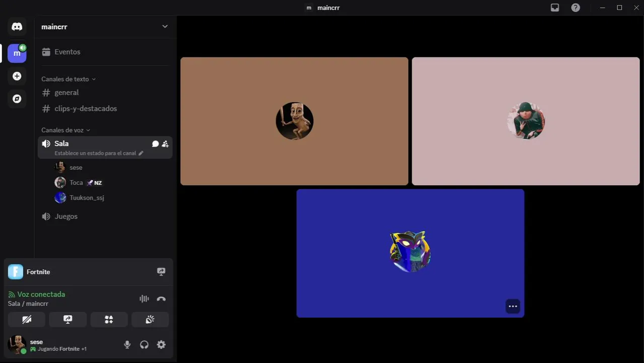Select the blue video tile participant
This screenshot has width=644, height=363.
[410, 253]
